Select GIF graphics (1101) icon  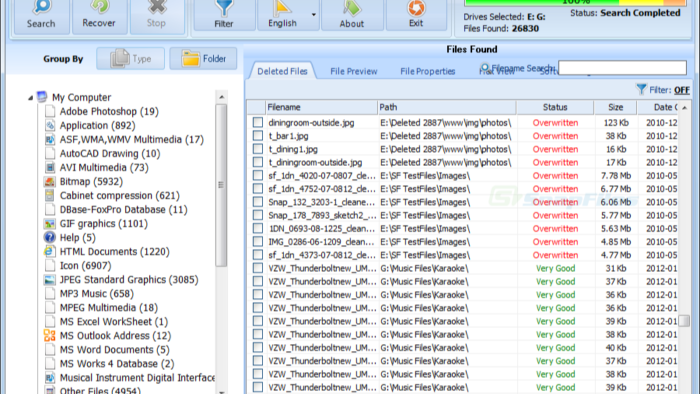50,224
